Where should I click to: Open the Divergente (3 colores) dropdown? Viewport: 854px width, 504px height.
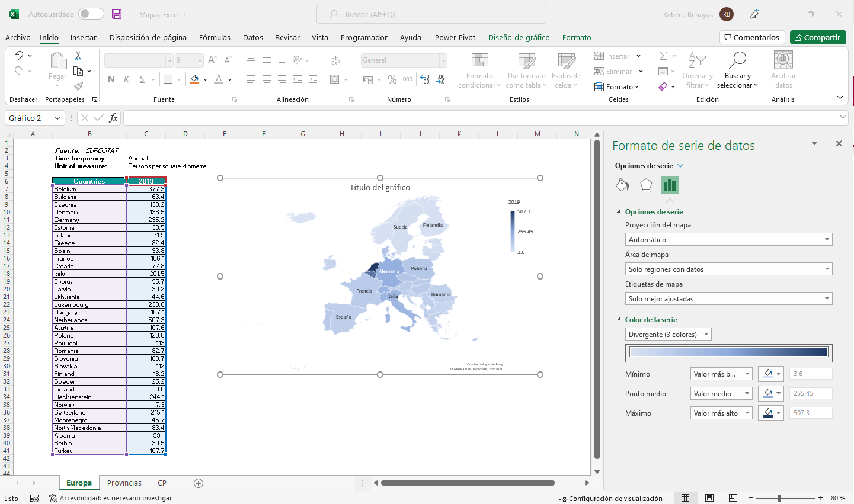click(x=668, y=335)
